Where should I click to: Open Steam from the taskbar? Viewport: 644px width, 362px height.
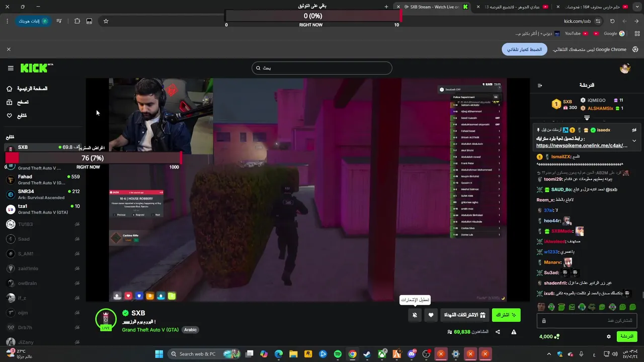[367, 354]
